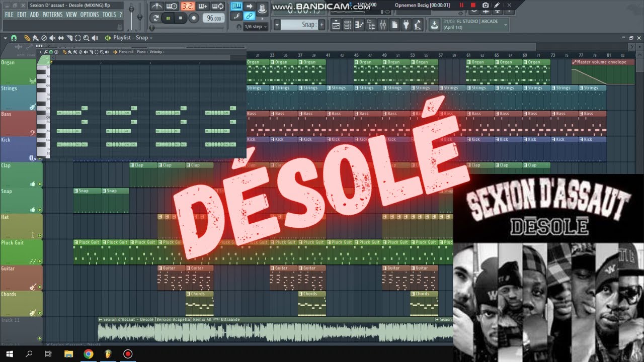Screen dimensions: 644x362
Task: Select the Playlist select tool
Action: (x=78, y=38)
